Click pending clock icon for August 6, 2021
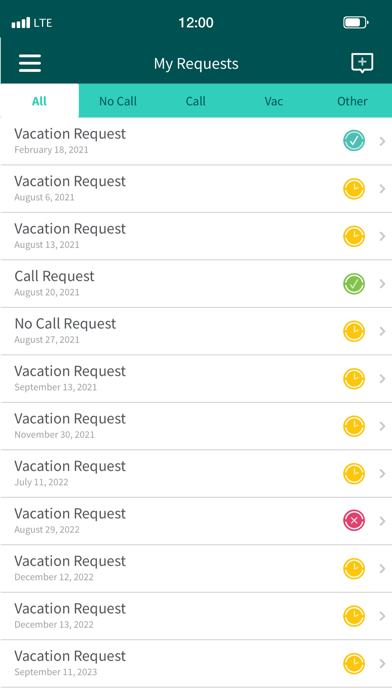Image resolution: width=392 pixels, height=696 pixels. (354, 189)
